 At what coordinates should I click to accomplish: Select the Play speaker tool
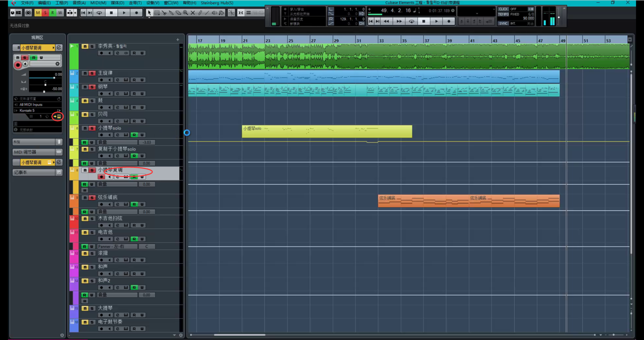[x=214, y=13]
